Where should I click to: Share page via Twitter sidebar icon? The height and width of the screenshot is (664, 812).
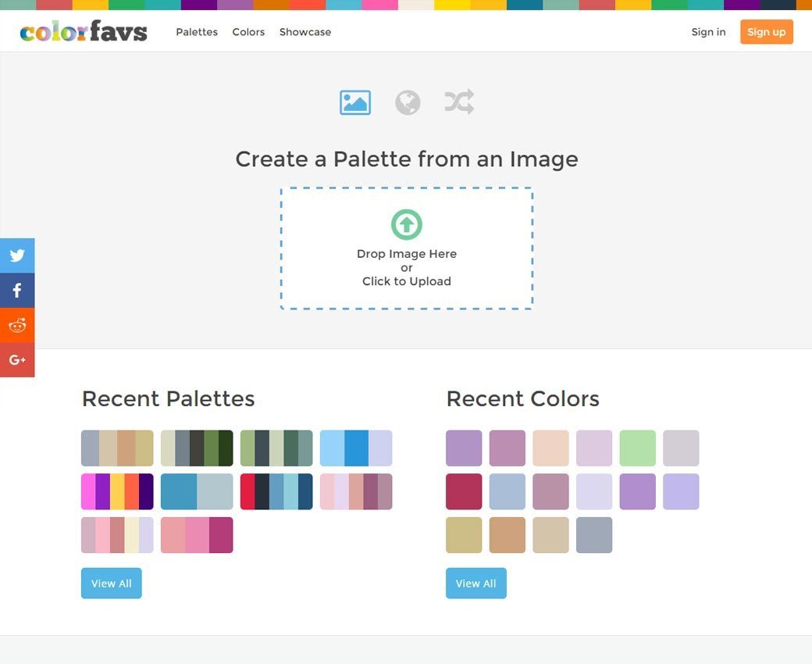click(17, 255)
